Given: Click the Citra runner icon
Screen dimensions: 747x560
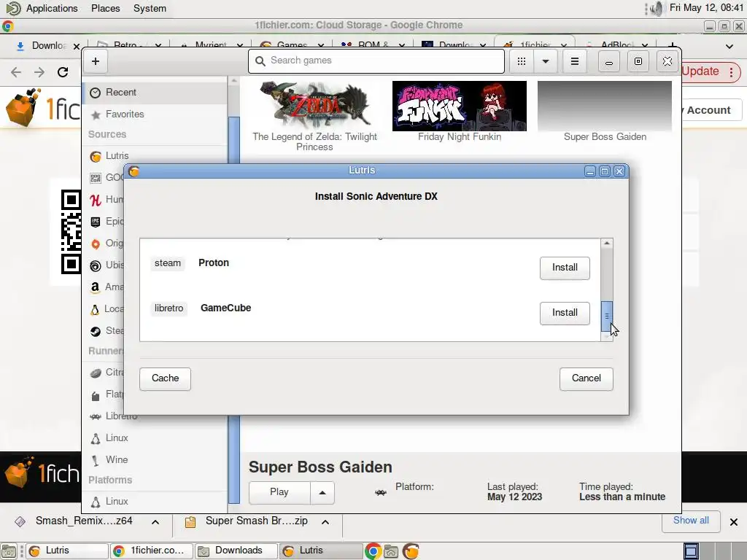Looking at the screenshot, I should point(96,373).
